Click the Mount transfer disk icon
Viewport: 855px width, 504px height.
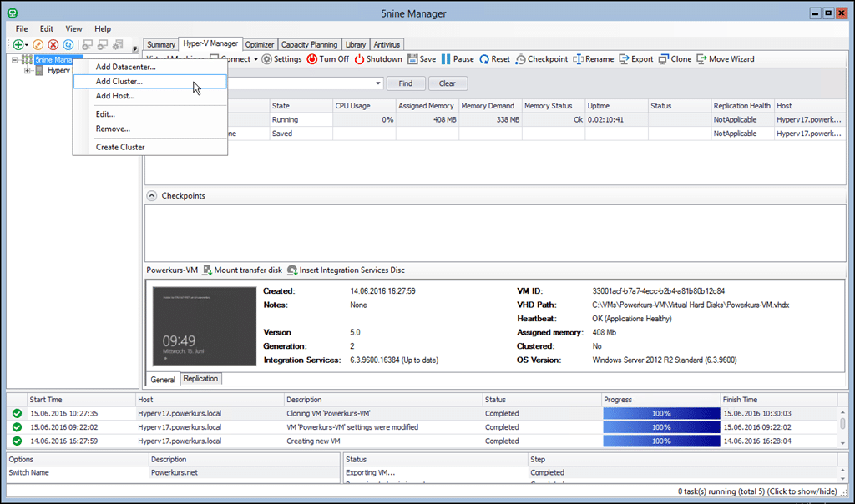click(207, 270)
